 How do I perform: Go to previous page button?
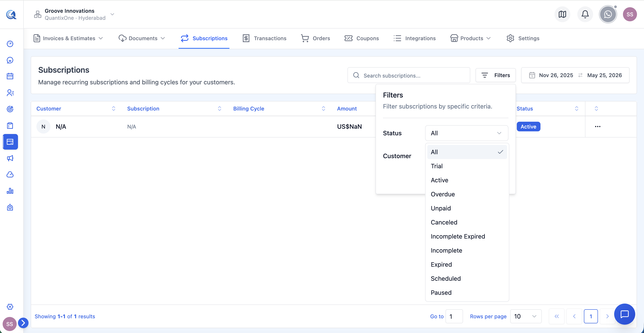click(574, 316)
